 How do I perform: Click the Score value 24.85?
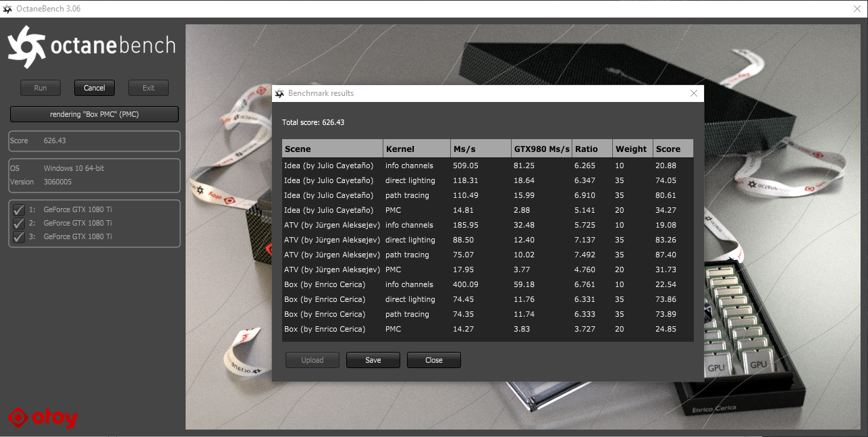(666, 329)
